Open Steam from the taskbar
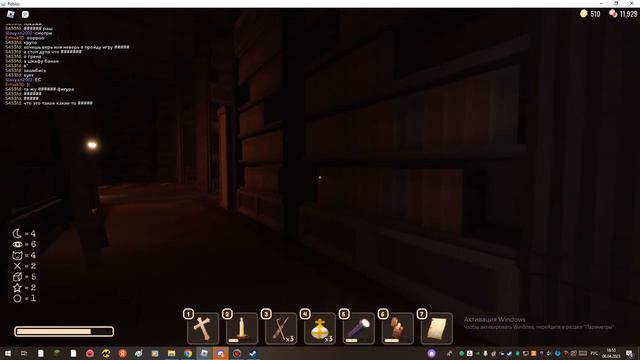 (253, 353)
